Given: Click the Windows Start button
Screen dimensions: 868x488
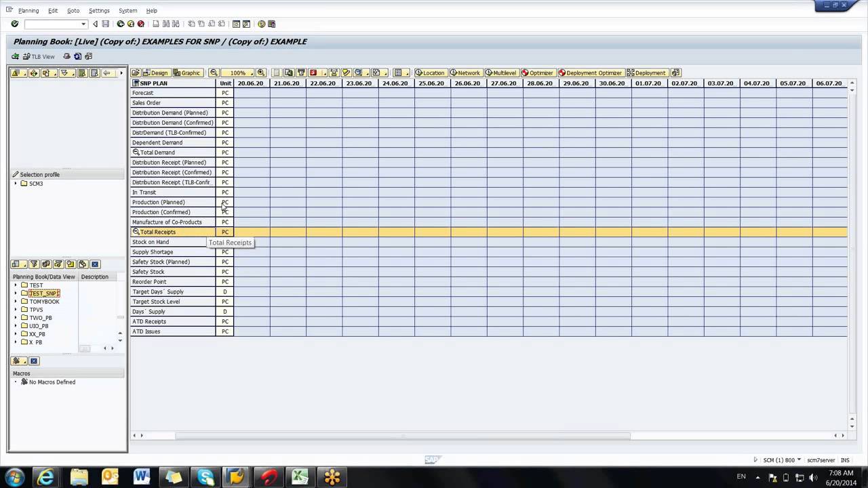Looking at the screenshot, I should click(15, 477).
